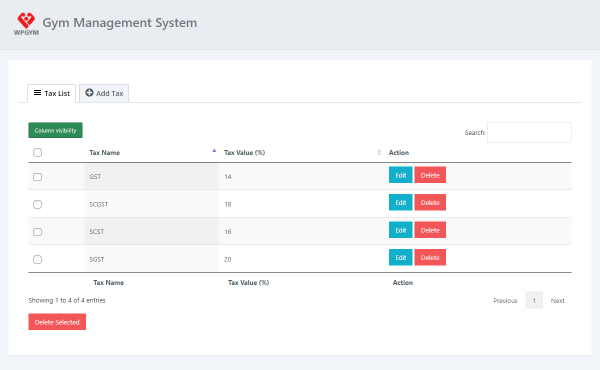Image resolution: width=600 pixels, height=370 pixels.
Task: Check the SCGST row checkbox
Action: [x=38, y=204]
